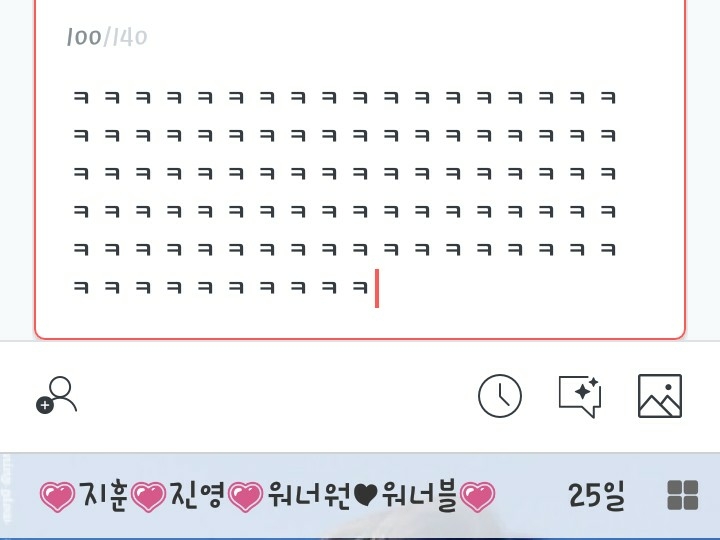Tap the pink heart before 지훈

point(58,496)
